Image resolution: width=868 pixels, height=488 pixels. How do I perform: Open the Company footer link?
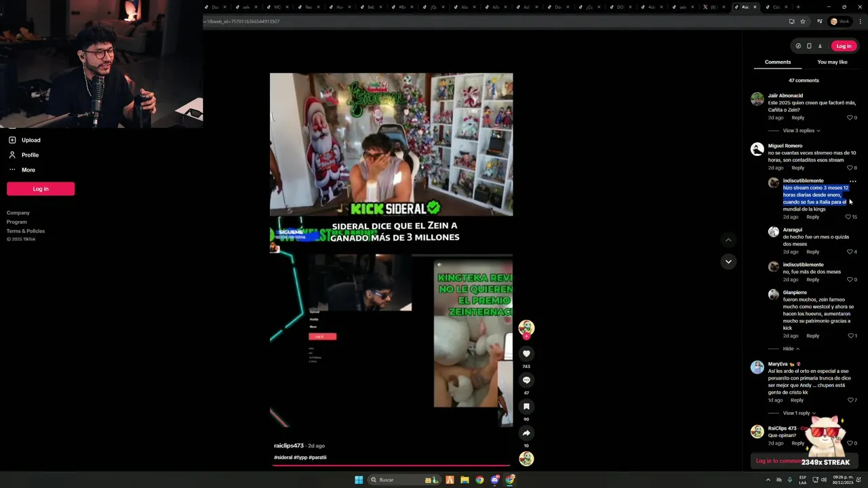tap(18, 213)
